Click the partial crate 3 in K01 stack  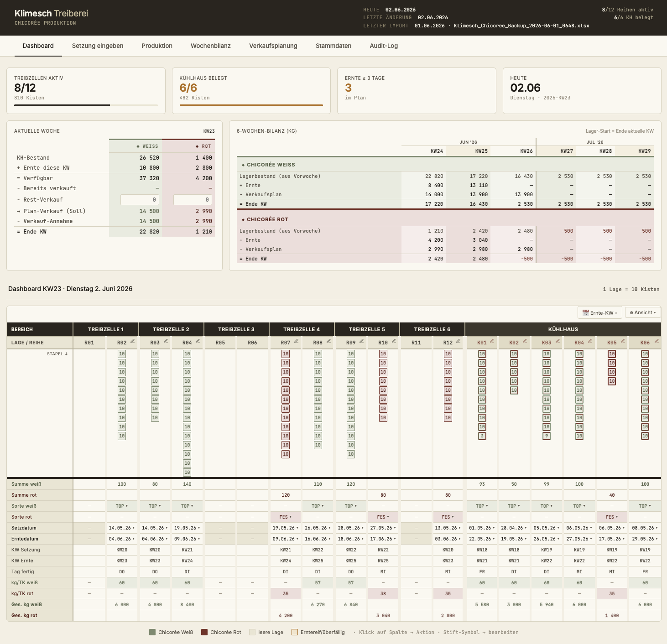click(x=482, y=436)
